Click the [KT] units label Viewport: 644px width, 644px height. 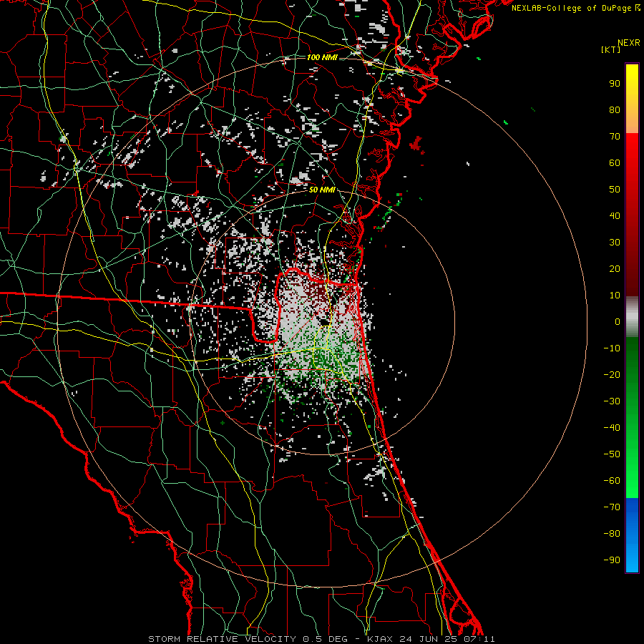coord(611,49)
